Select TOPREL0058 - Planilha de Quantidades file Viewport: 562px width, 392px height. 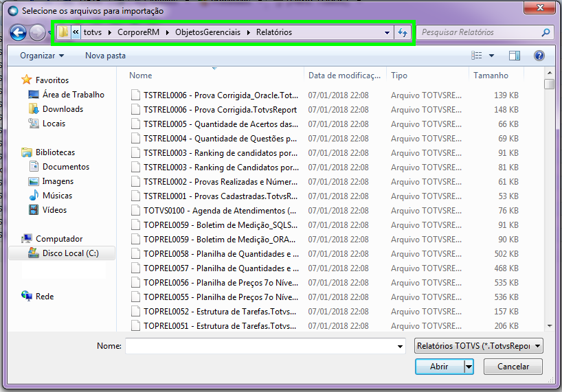(x=221, y=253)
